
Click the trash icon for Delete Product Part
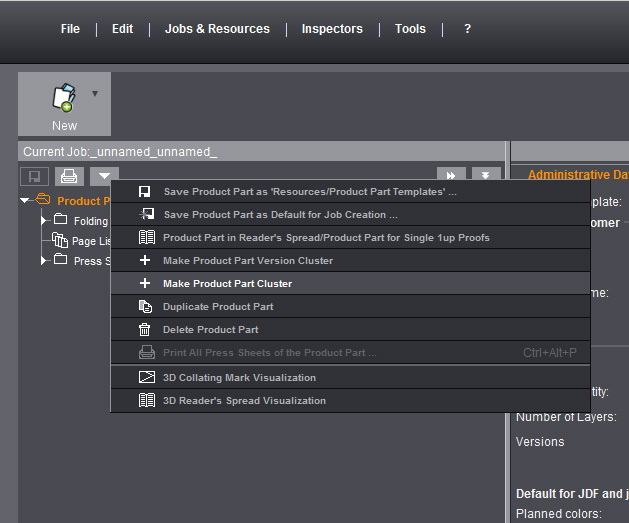click(x=145, y=330)
